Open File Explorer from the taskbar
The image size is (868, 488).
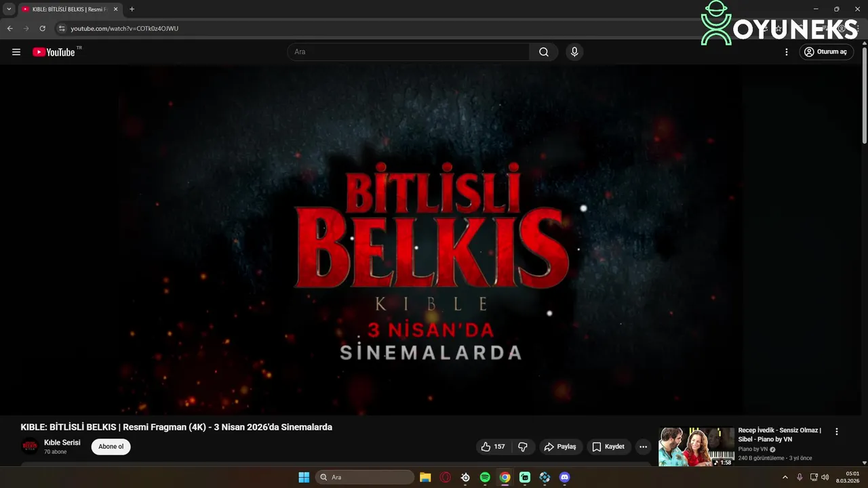coord(425,477)
